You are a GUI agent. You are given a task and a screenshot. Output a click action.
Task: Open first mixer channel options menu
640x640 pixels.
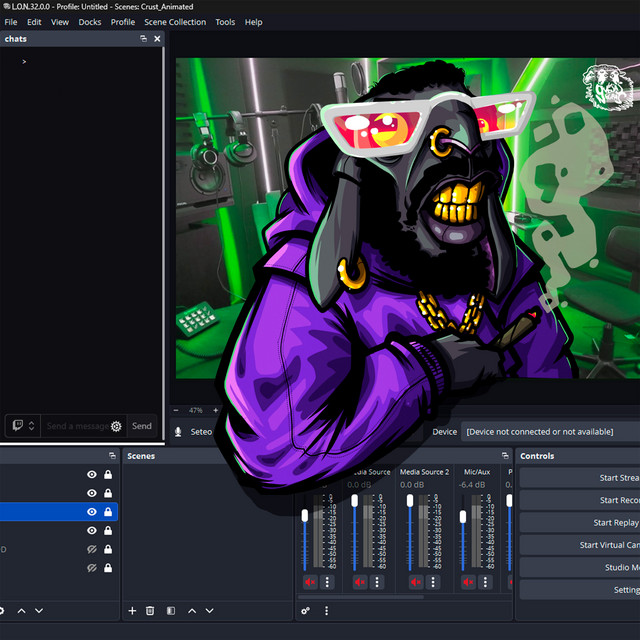327,582
